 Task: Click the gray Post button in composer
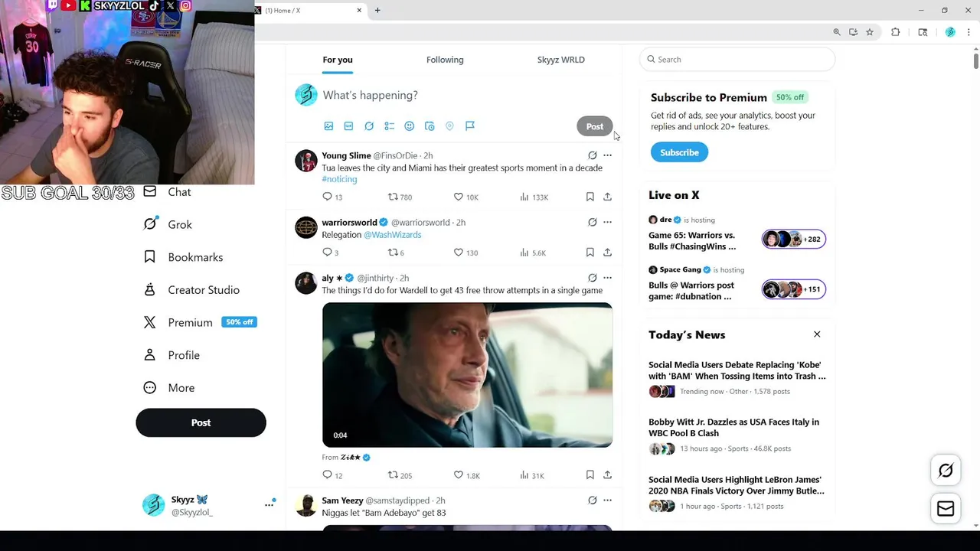[595, 126]
